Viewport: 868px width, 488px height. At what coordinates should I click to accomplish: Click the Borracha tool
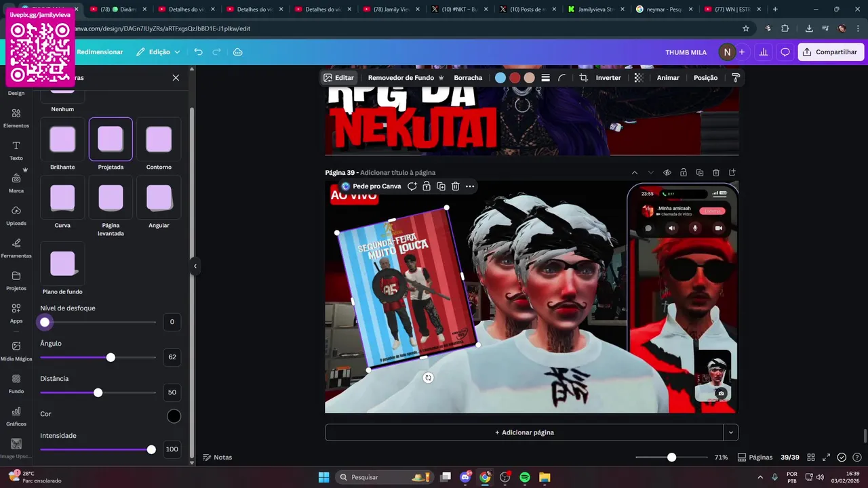click(468, 78)
